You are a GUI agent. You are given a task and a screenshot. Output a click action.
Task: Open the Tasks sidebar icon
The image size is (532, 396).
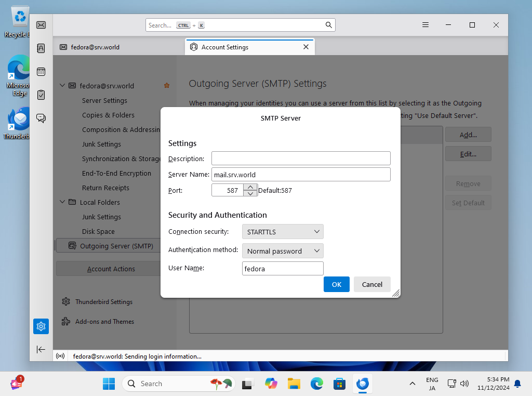[x=41, y=95]
